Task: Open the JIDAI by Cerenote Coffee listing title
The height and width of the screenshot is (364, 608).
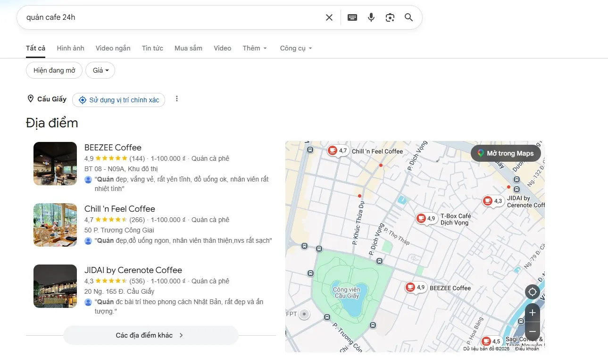Action: pyautogui.click(x=133, y=270)
